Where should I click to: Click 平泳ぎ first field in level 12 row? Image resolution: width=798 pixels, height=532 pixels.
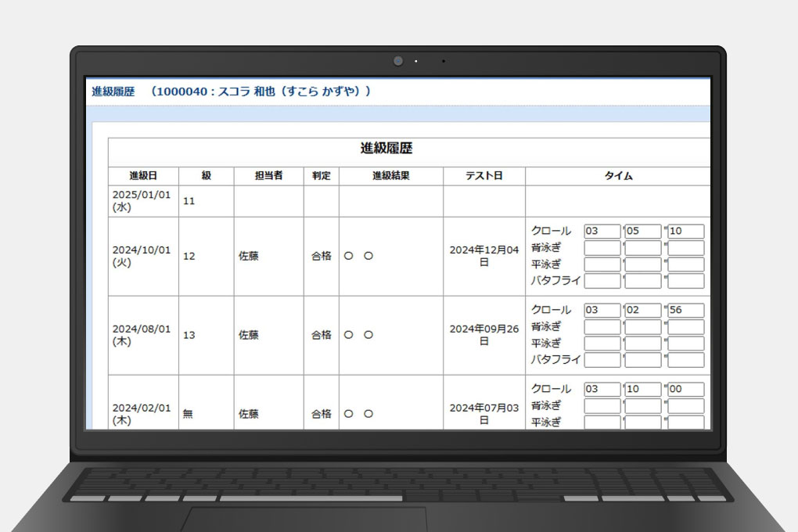click(x=602, y=264)
